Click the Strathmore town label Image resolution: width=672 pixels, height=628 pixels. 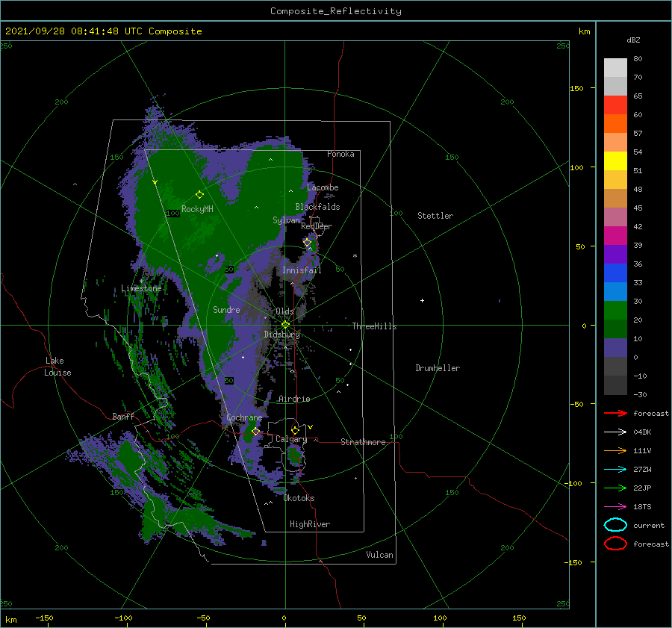pyautogui.click(x=363, y=442)
